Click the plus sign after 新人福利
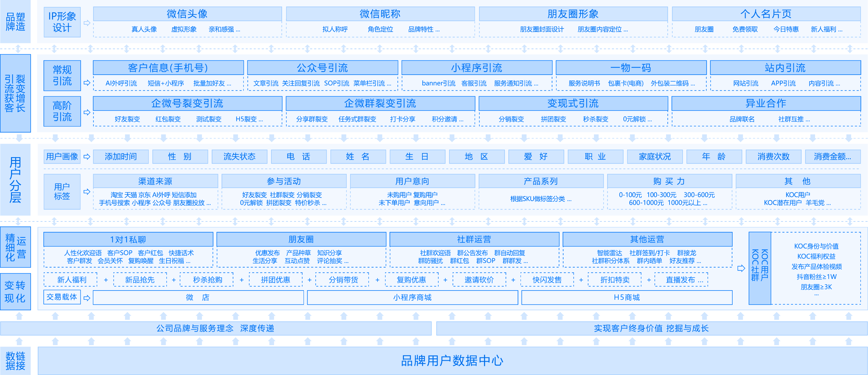 pos(106,280)
